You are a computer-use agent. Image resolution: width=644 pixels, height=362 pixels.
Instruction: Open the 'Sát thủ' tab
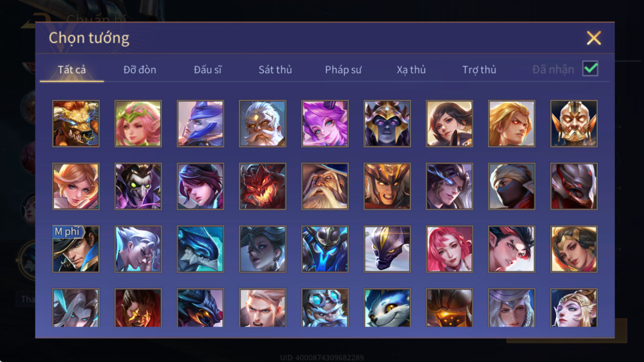click(275, 70)
